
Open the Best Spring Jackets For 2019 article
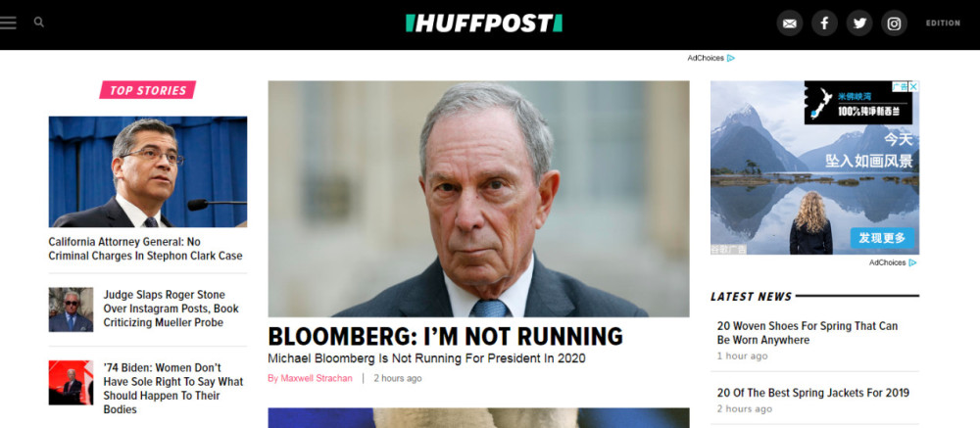click(x=812, y=393)
